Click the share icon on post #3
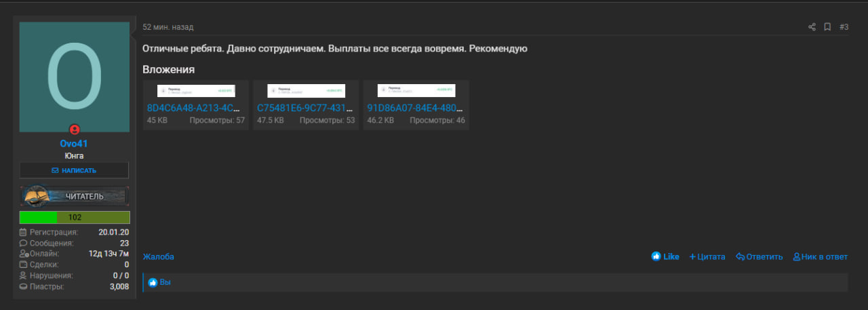Viewport: 868px width, 310px height. pos(812,27)
